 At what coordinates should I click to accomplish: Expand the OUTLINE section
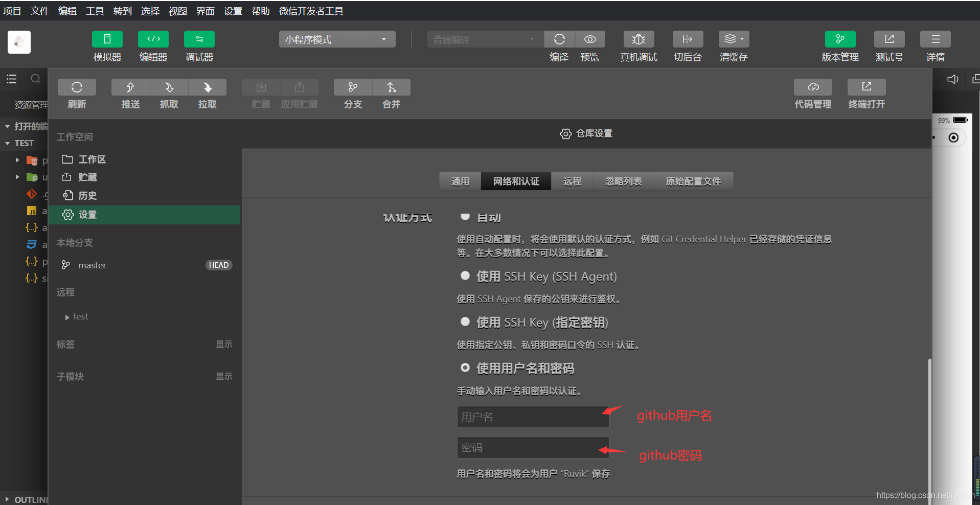pyautogui.click(x=7, y=499)
